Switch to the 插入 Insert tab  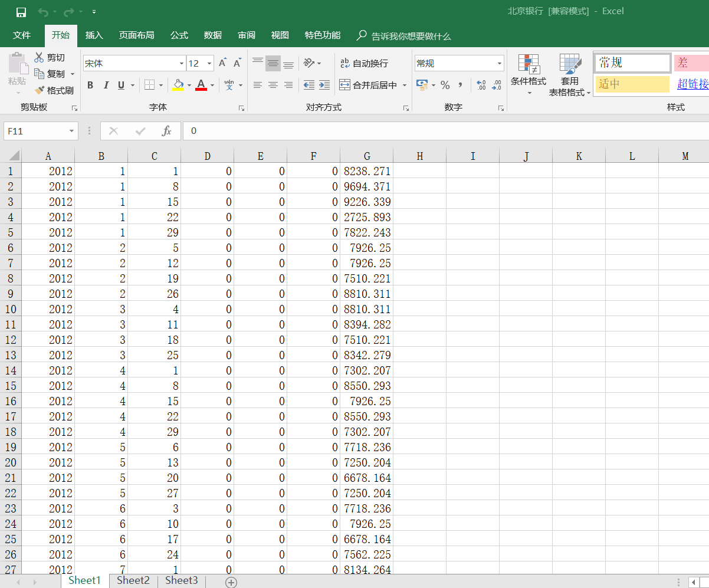(94, 35)
